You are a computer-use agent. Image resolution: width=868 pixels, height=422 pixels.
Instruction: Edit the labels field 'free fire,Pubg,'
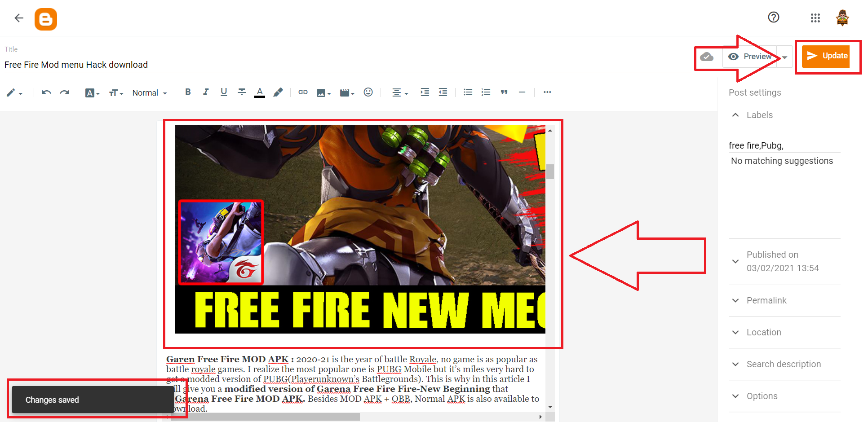(x=784, y=145)
